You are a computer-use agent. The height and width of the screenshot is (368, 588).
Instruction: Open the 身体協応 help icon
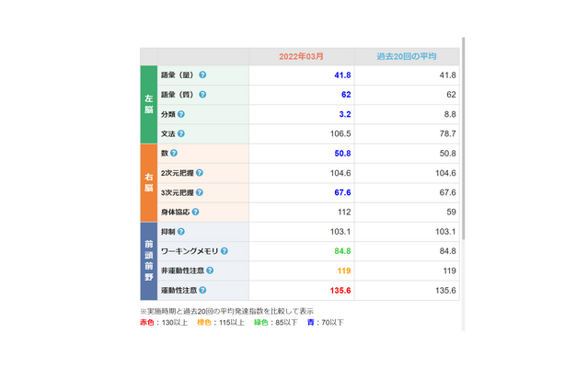[195, 213]
